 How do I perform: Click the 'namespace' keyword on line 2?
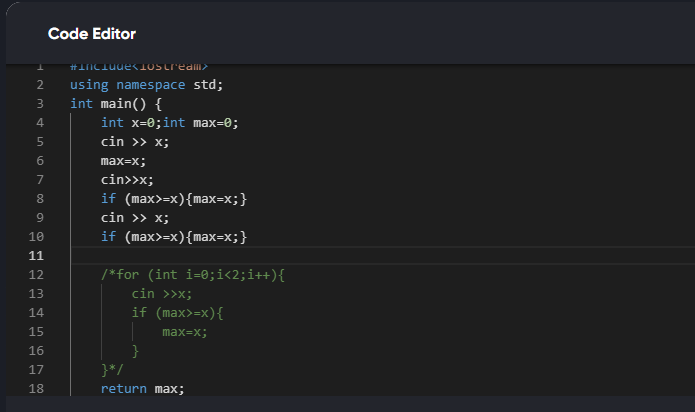[144, 84]
